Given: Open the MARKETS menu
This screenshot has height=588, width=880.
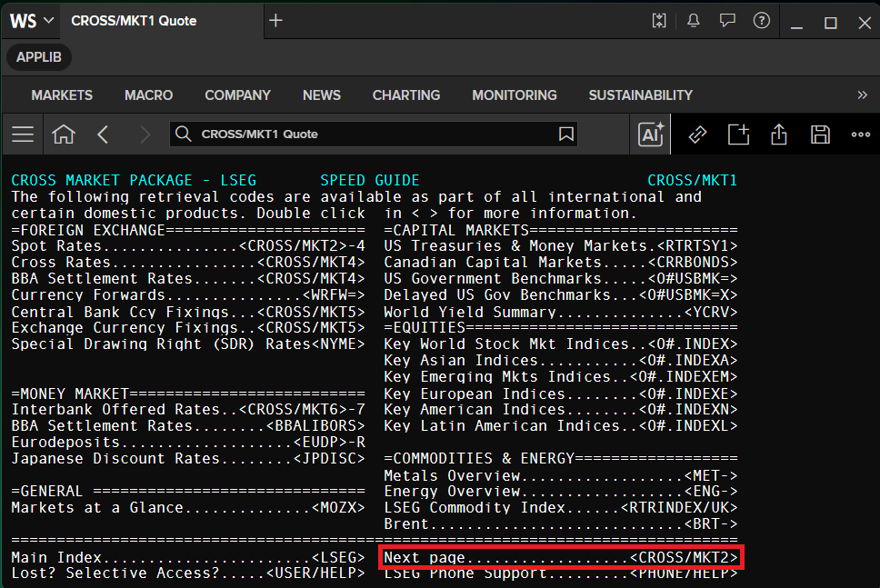Looking at the screenshot, I should click(62, 95).
